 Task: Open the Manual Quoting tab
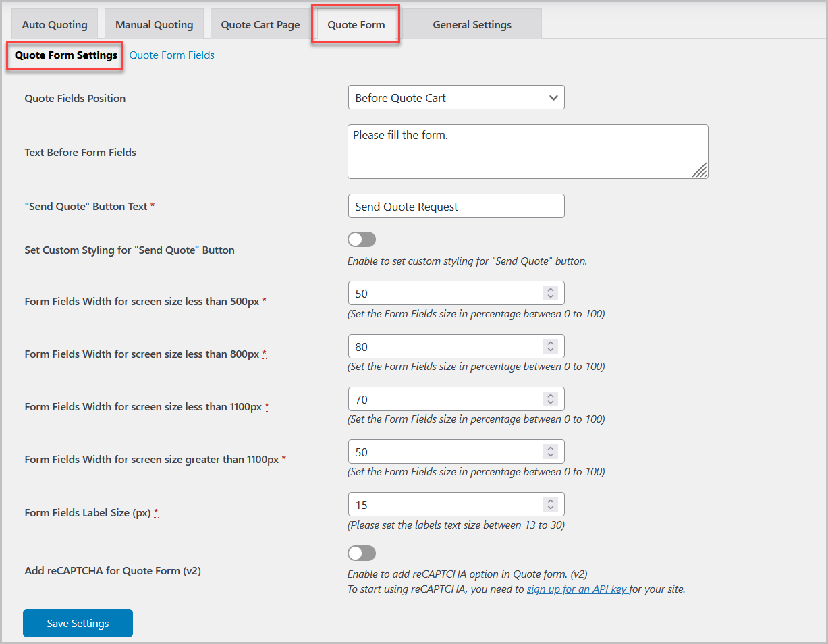(x=153, y=24)
